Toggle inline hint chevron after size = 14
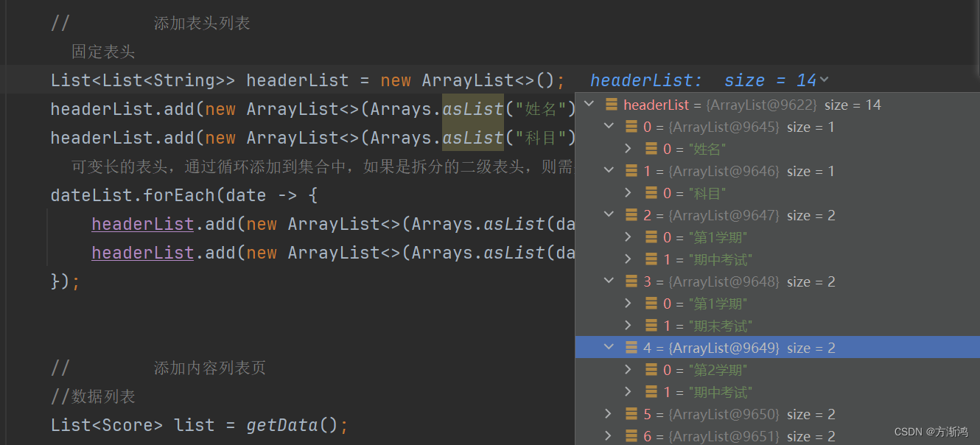Image resolution: width=980 pixels, height=445 pixels. coord(824,80)
